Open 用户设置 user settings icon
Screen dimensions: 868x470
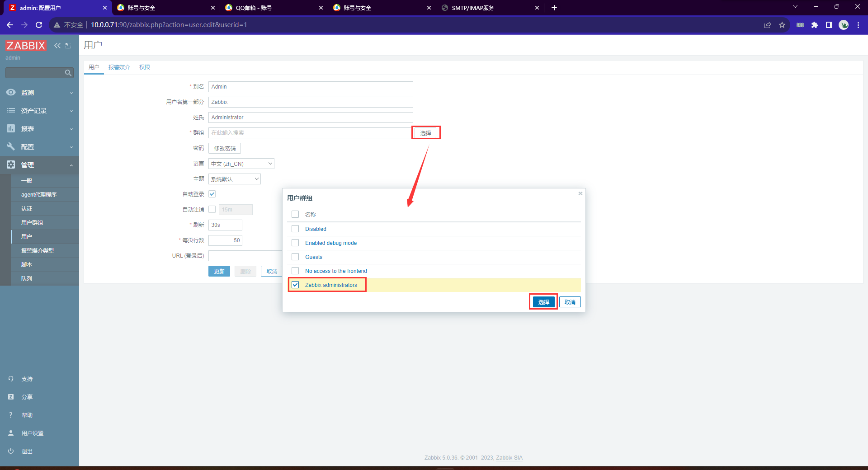tap(11, 433)
